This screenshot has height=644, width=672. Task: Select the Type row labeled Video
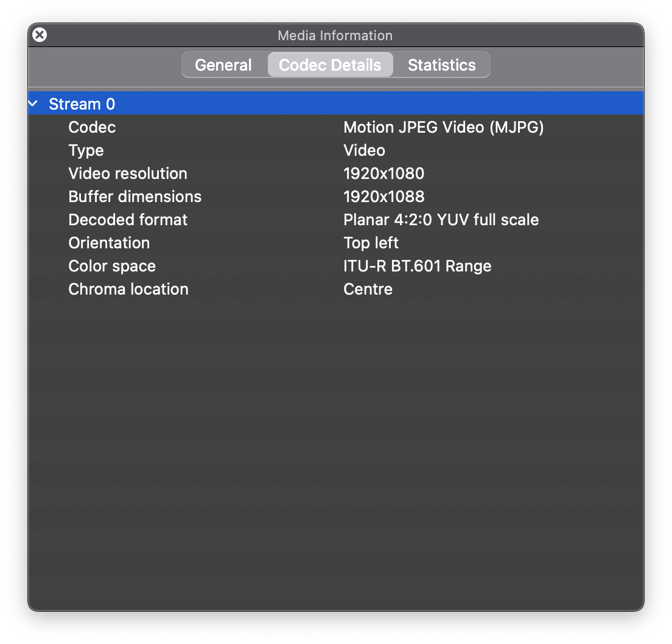[x=243, y=150]
